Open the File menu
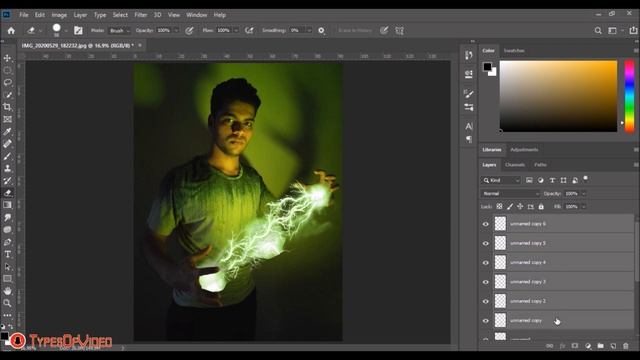This screenshot has width=640, height=360. click(x=24, y=15)
